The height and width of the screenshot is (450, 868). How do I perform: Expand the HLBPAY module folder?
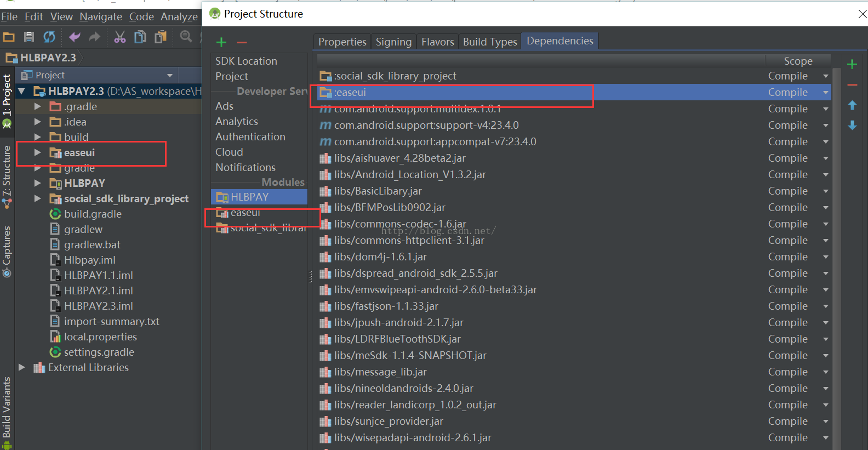(38, 183)
